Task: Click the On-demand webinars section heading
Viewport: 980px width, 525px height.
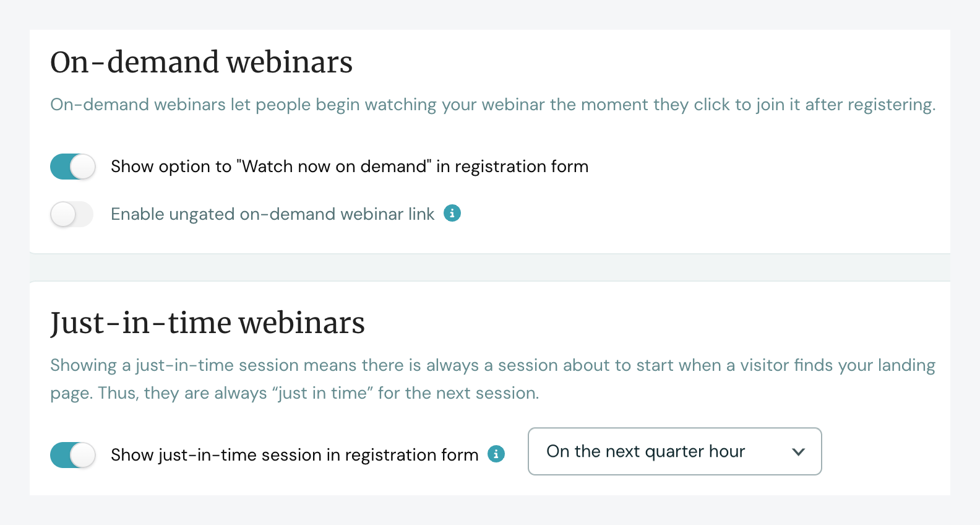Action: (201, 62)
